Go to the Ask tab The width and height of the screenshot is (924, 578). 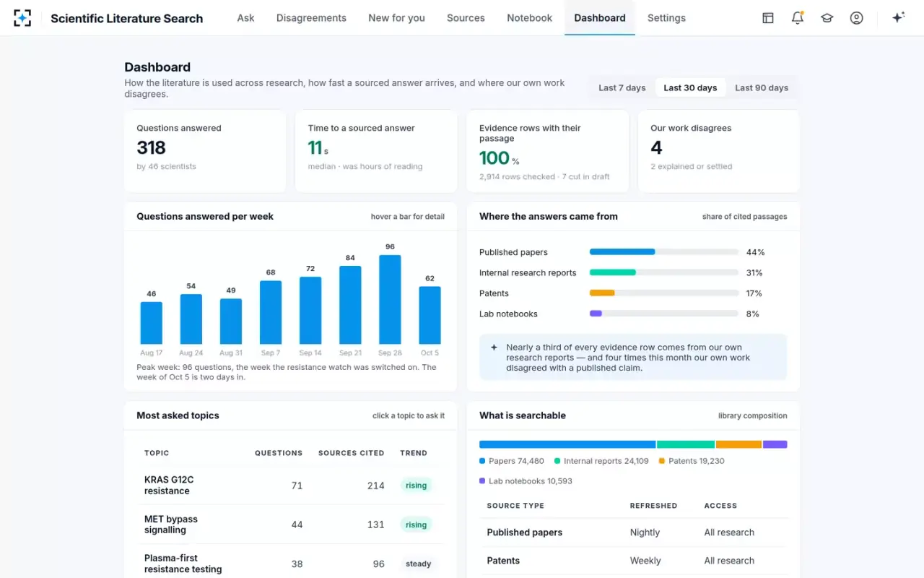tap(245, 18)
